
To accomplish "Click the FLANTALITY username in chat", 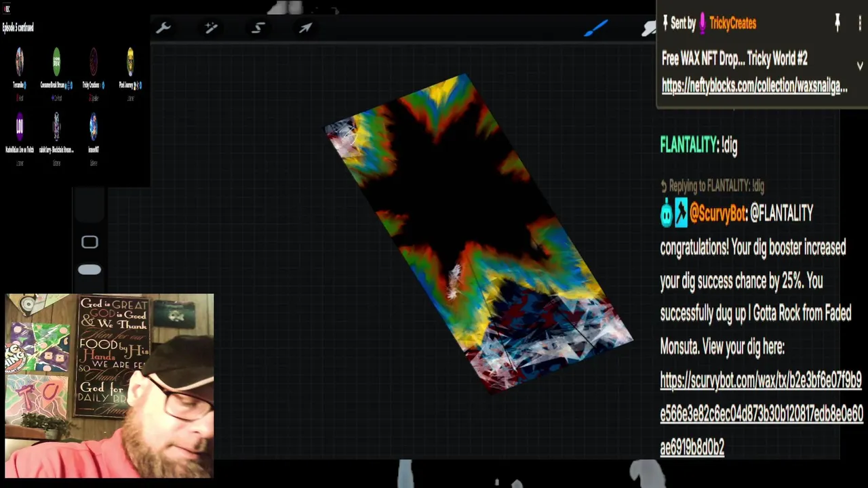I will [x=689, y=145].
